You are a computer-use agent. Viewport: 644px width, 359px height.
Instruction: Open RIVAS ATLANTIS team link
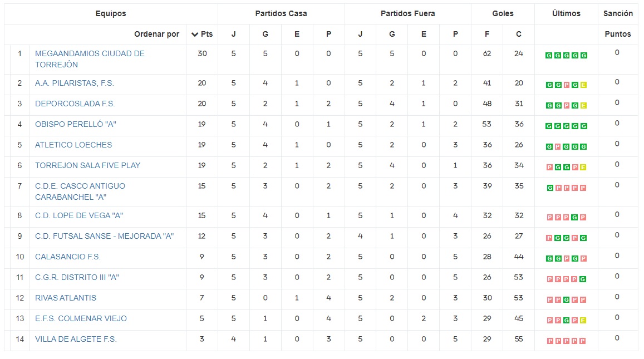tap(66, 298)
